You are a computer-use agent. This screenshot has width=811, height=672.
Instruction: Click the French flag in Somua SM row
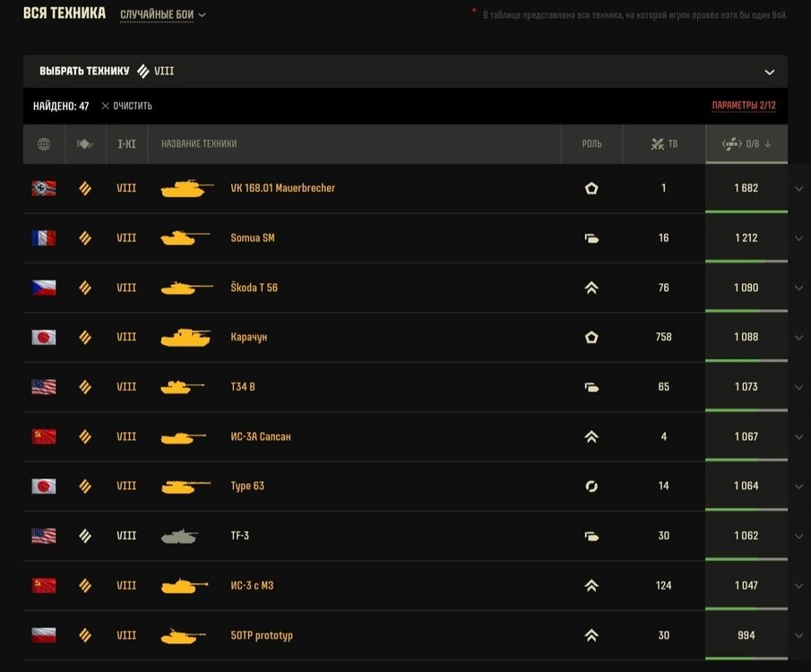pos(44,238)
